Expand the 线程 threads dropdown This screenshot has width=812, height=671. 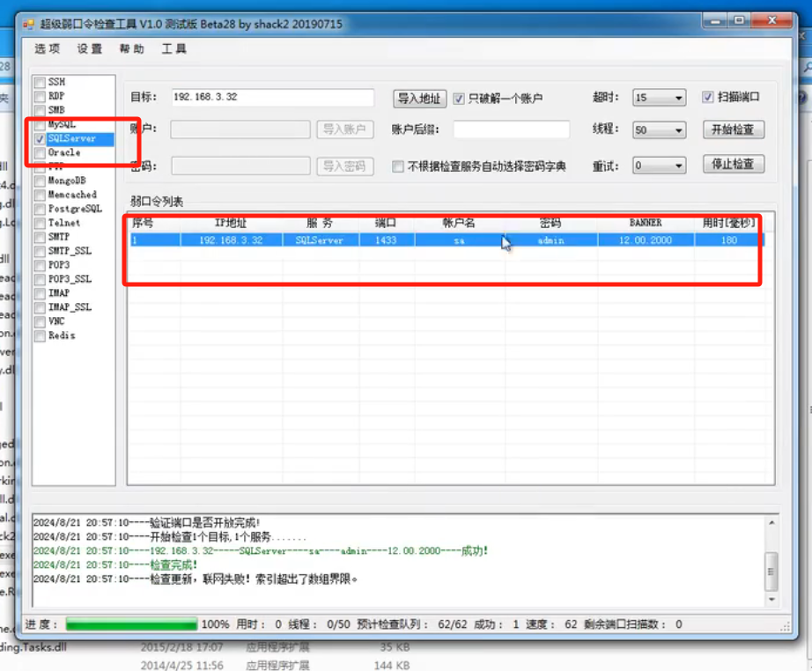click(x=660, y=130)
